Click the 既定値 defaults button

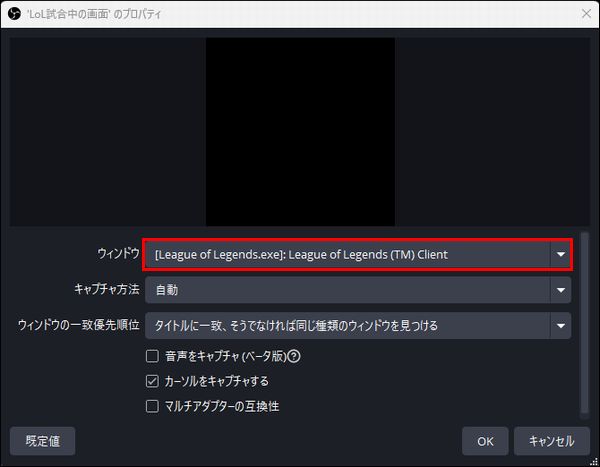coord(42,441)
